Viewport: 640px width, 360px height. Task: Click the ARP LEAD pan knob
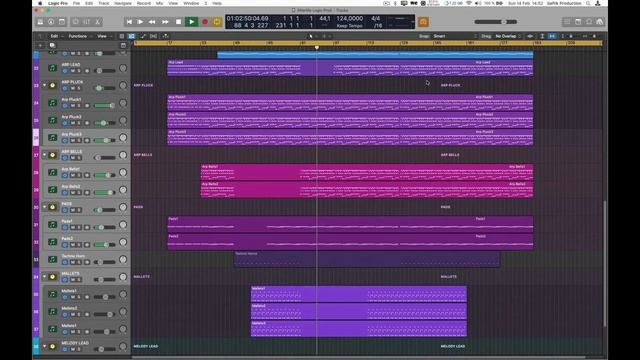coord(123,68)
